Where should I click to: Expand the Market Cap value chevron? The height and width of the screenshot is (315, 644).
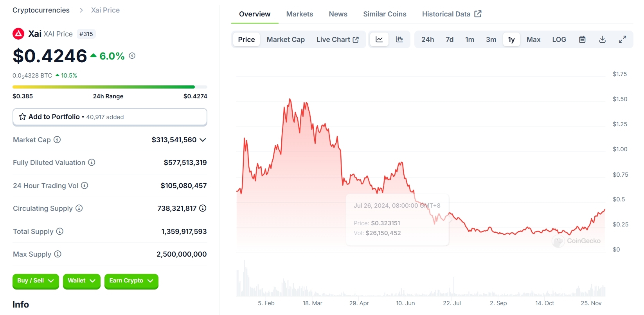click(x=203, y=140)
